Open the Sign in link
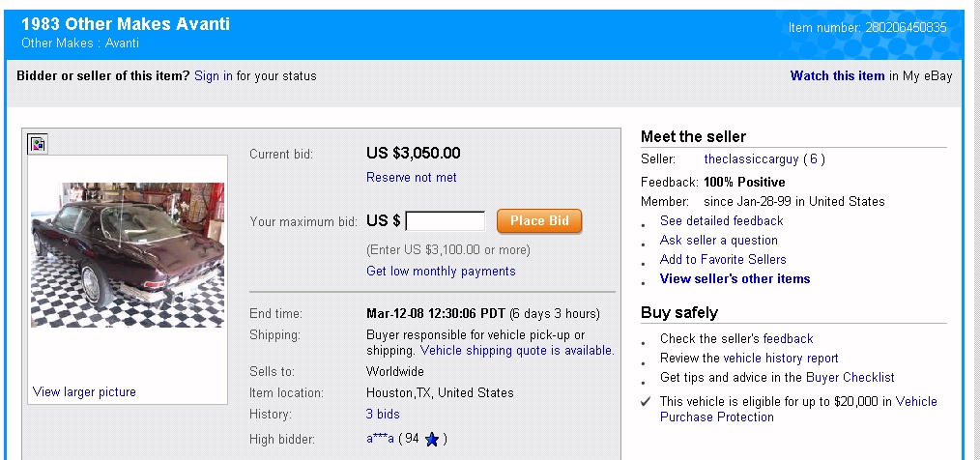980x460 pixels. (x=214, y=75)
